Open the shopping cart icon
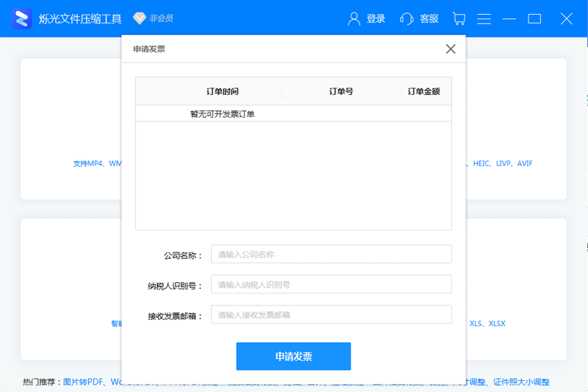Screen dimensions: 588x392 point(459,18)
